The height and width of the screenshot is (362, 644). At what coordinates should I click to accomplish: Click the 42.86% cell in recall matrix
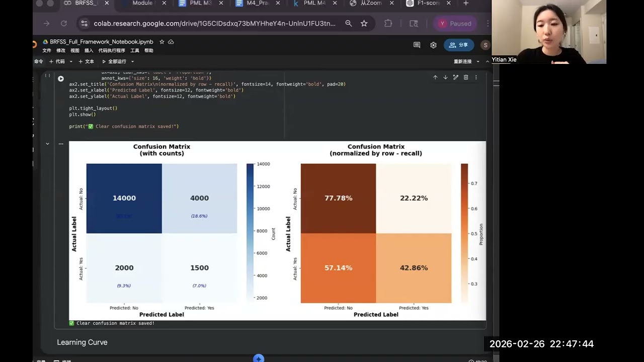tap(414, 268)
